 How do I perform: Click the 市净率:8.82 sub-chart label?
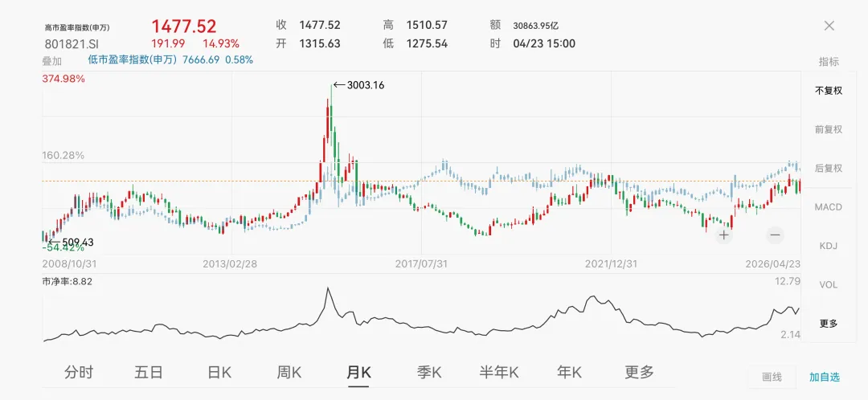coord(67,281)
